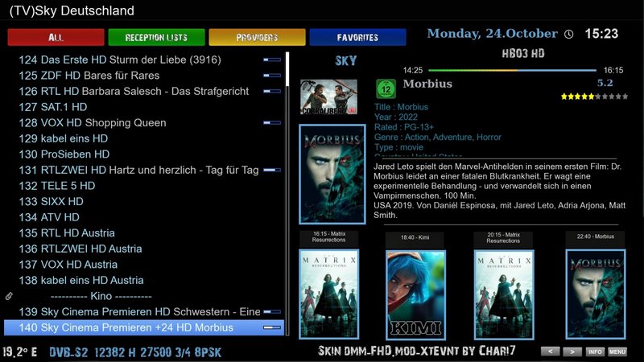Image resolution: width=644 pixels, height=362 pixels.
Task: Click the Morbius event title
Action: click(x=427, y=84)
